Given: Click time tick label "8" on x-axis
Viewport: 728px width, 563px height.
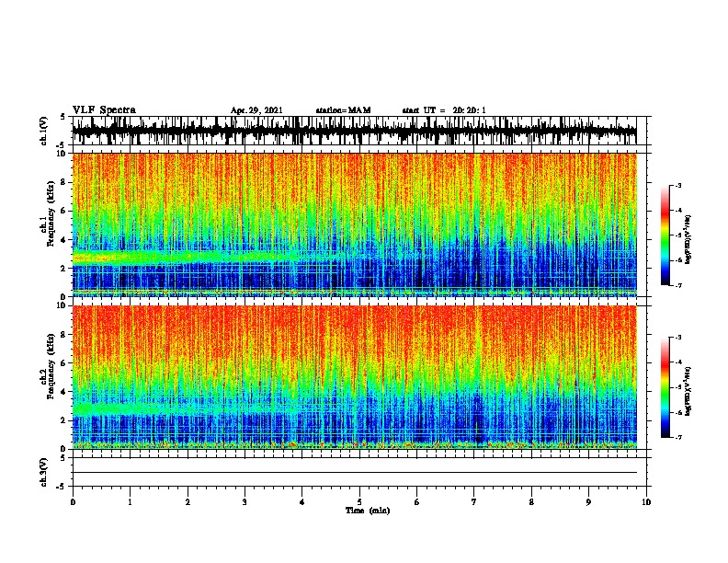Looking at the screenshot, I should tap(531, 502).
